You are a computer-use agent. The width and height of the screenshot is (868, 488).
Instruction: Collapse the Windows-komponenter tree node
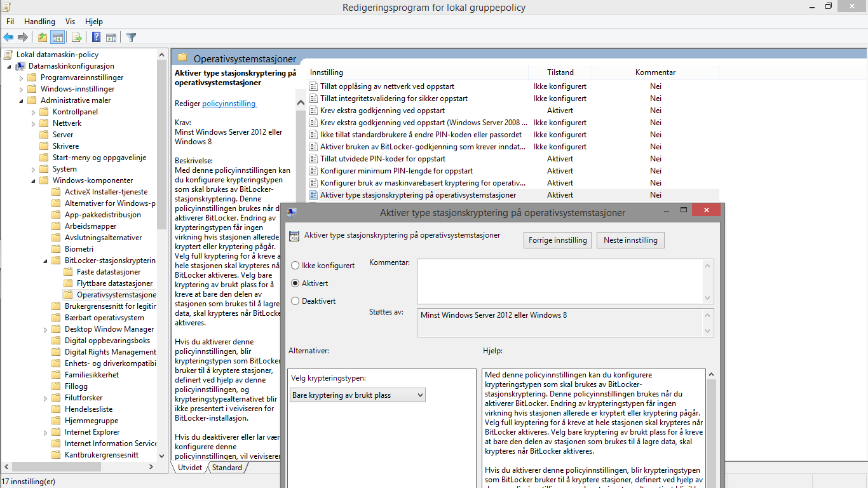[x=33, y=180]
